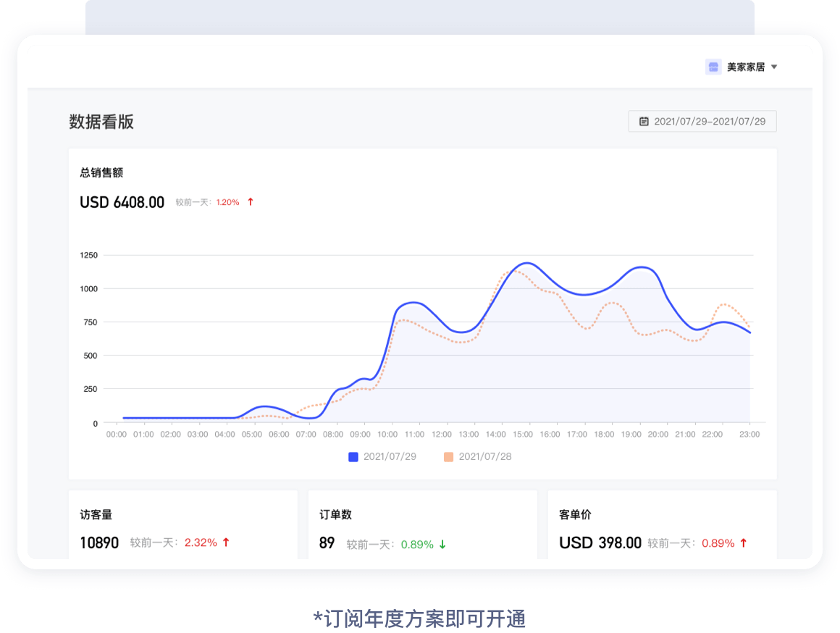Click the 15:00 x-axis label
Screen dimensions: 840x633
pos(523,434)
